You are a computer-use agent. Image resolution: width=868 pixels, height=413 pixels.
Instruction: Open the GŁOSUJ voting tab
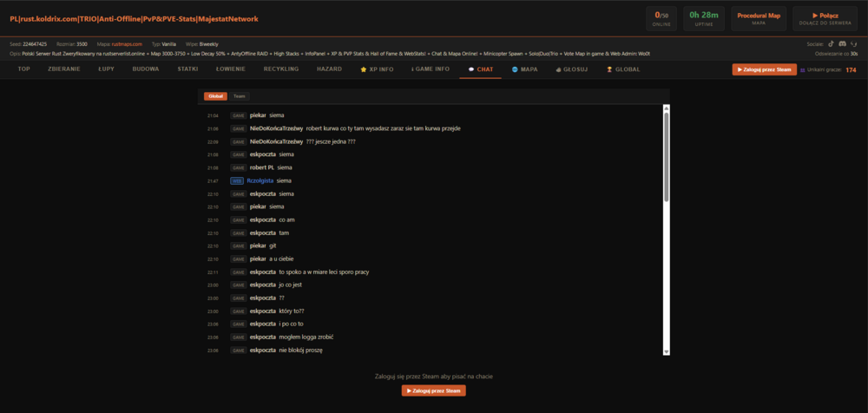571,69
